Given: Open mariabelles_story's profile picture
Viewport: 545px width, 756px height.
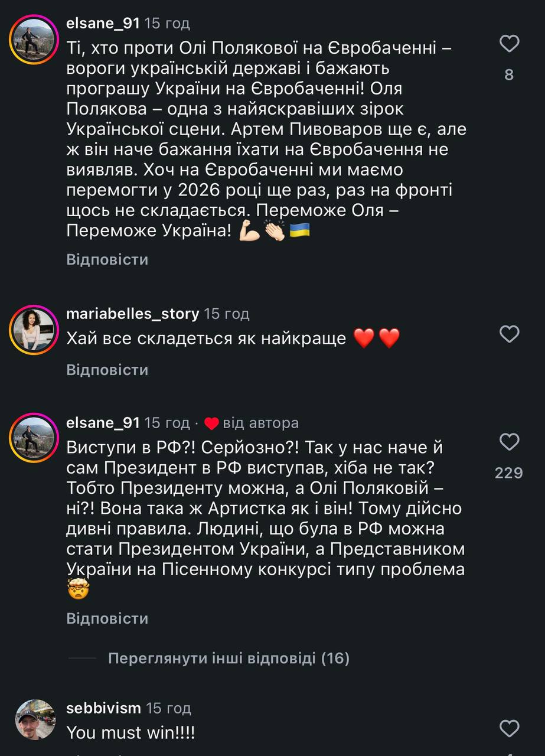Looking at the screenshot, I should pyautogui.click(x=34, y=330).
